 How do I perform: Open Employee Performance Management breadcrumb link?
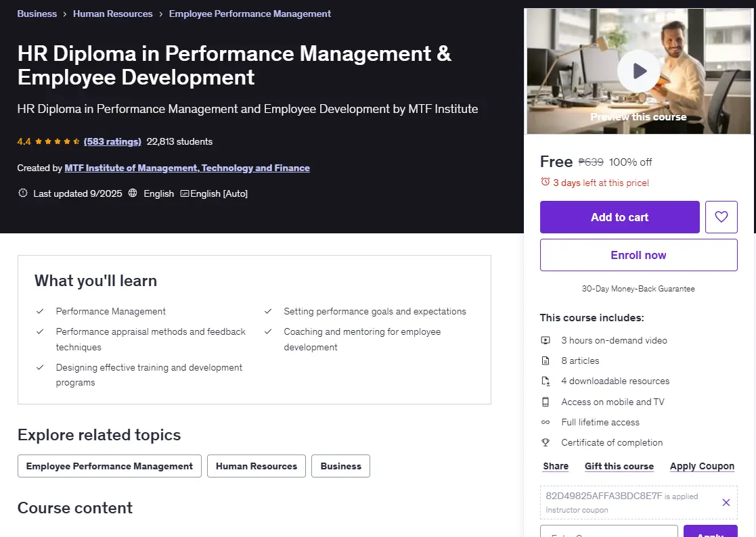click(250, 14)
